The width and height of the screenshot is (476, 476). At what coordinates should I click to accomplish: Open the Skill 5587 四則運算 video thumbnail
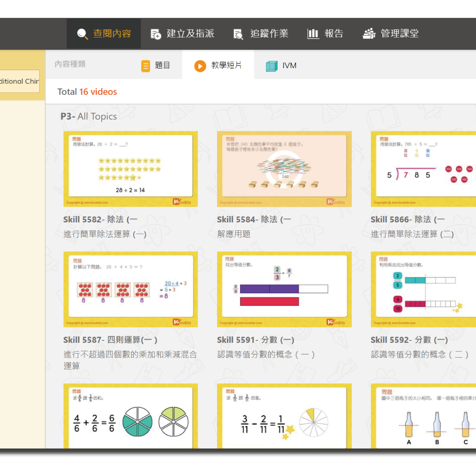coord(131,289)
